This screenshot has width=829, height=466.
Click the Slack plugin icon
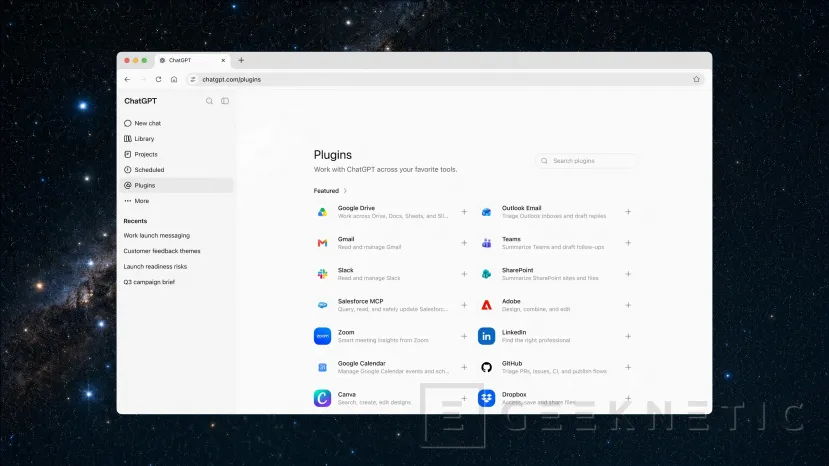tap(322, 274)
